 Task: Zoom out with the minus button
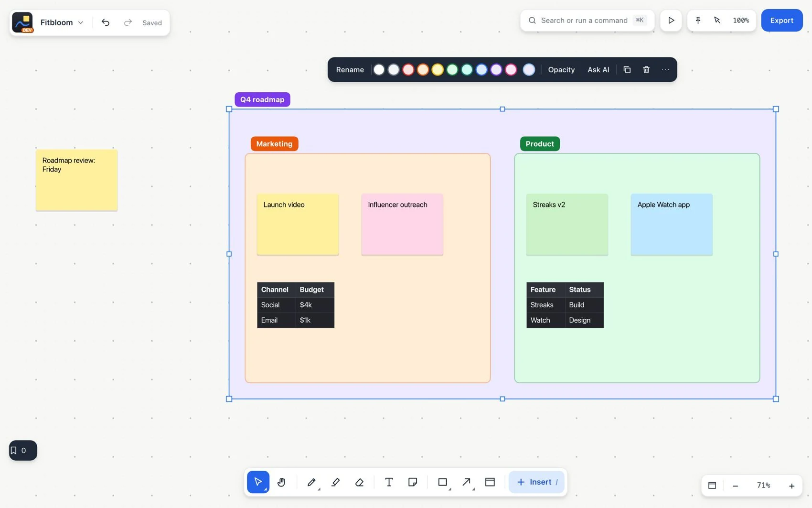736,486
